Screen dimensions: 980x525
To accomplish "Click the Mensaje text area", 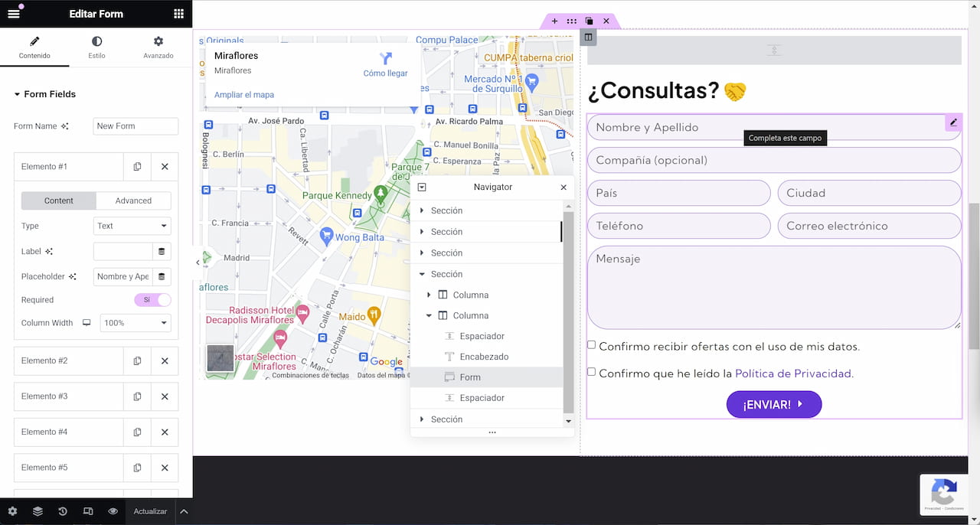I will pos(774,288).
